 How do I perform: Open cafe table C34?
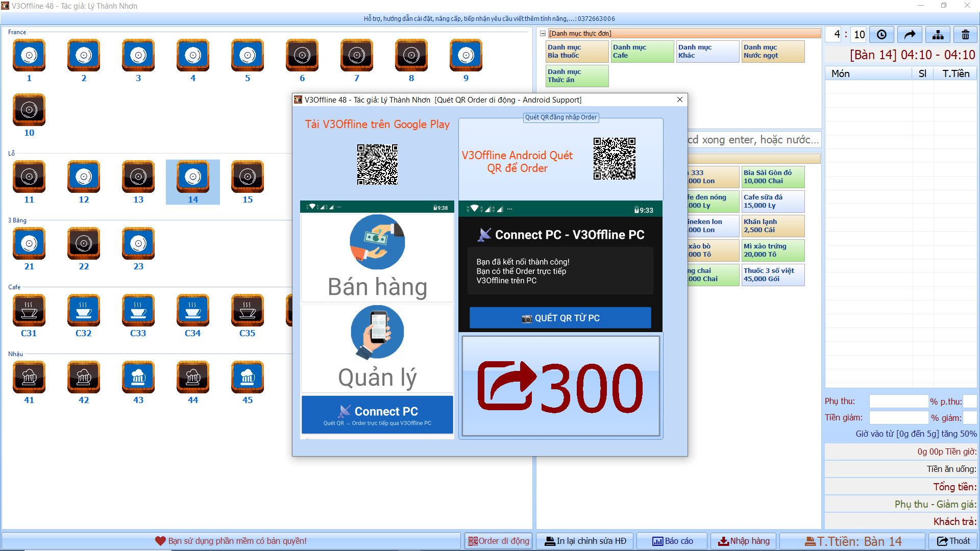[193, 316]
